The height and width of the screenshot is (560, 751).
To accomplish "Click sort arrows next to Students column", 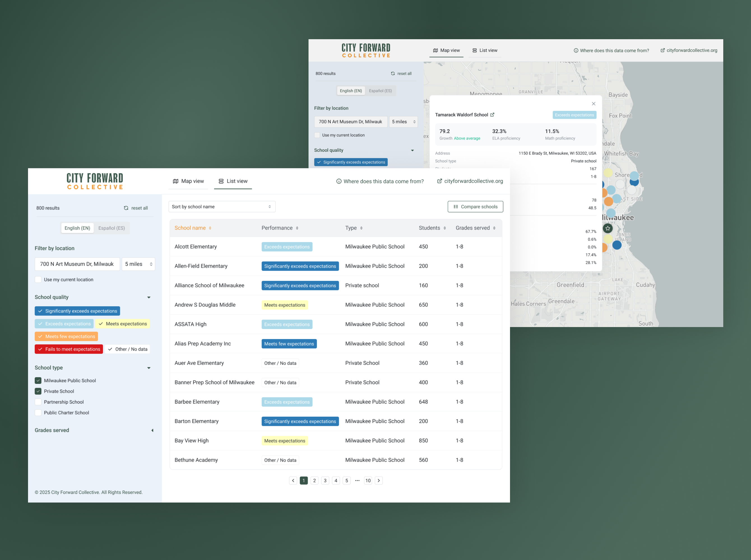I will (x=444, y=228).
